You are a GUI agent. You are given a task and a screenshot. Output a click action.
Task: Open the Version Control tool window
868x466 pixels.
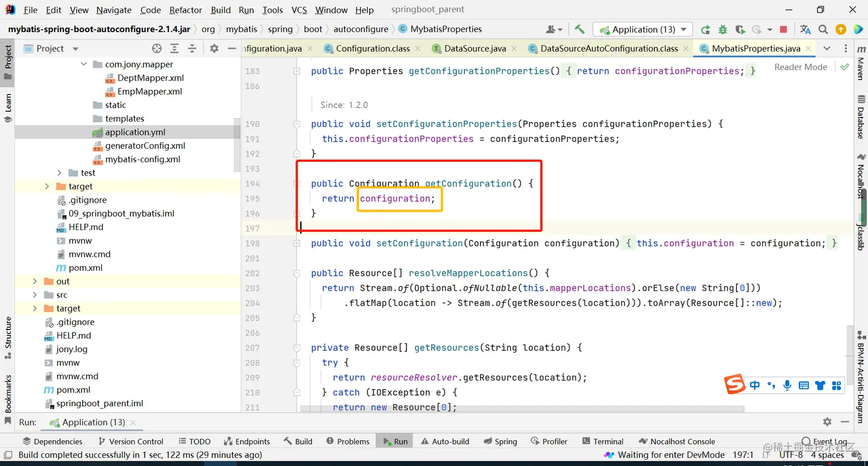click(131, 441)
